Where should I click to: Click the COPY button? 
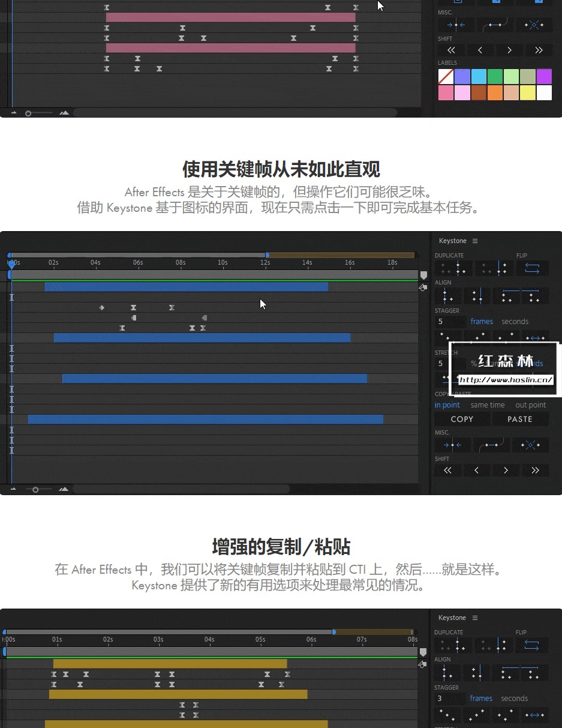(462, 419)
